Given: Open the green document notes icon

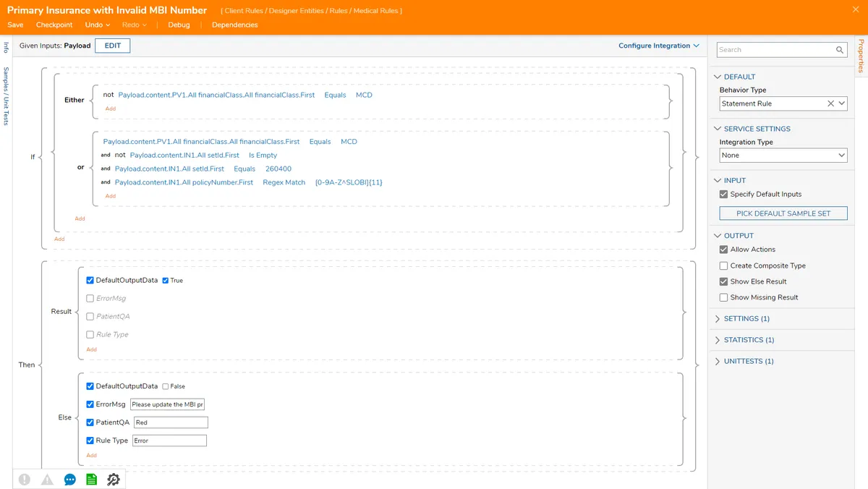Looking at the screenshot, I should pyautogui.click(x=91, y=479).
